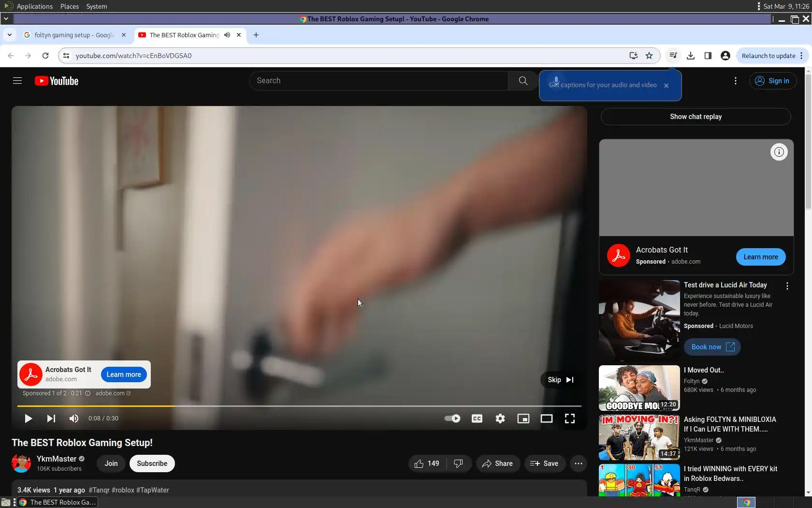The image size is (812, 508).
Task: Open the I Moved Out video thumbnail
Action: click(639, 388)
